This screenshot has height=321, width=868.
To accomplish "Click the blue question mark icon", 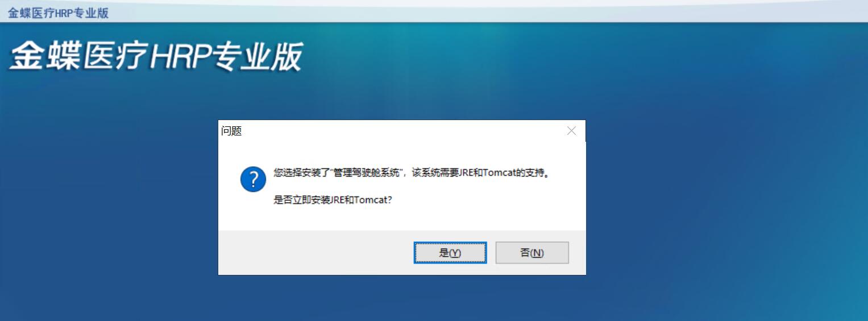I will pyautogui.click(x=254, y=179).
